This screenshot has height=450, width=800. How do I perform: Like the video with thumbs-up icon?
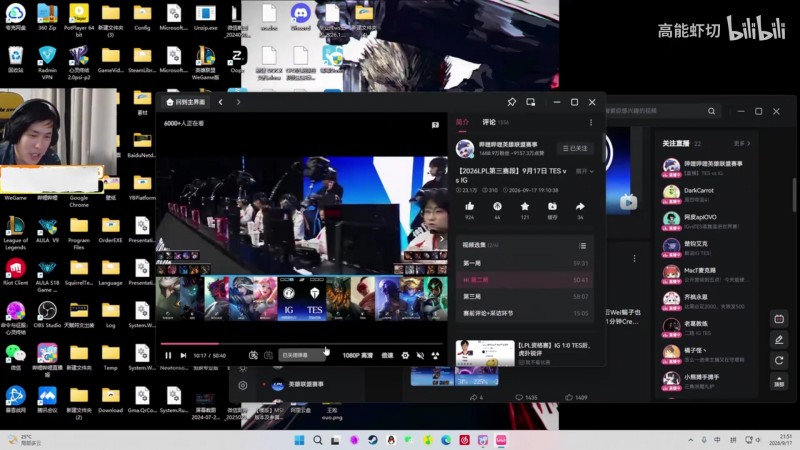(469, 207)
